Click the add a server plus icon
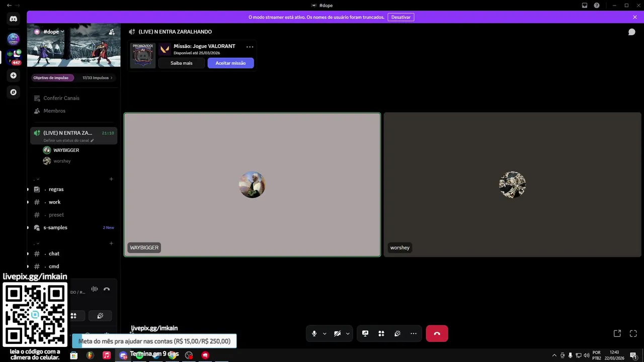Screen dimensions: 644x362 13,75
